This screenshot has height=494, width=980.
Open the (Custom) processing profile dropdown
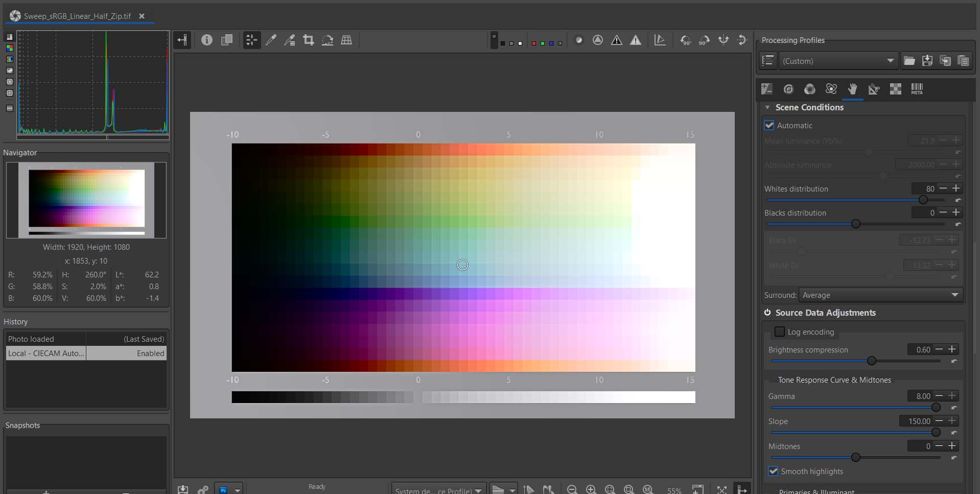[838, 61]
